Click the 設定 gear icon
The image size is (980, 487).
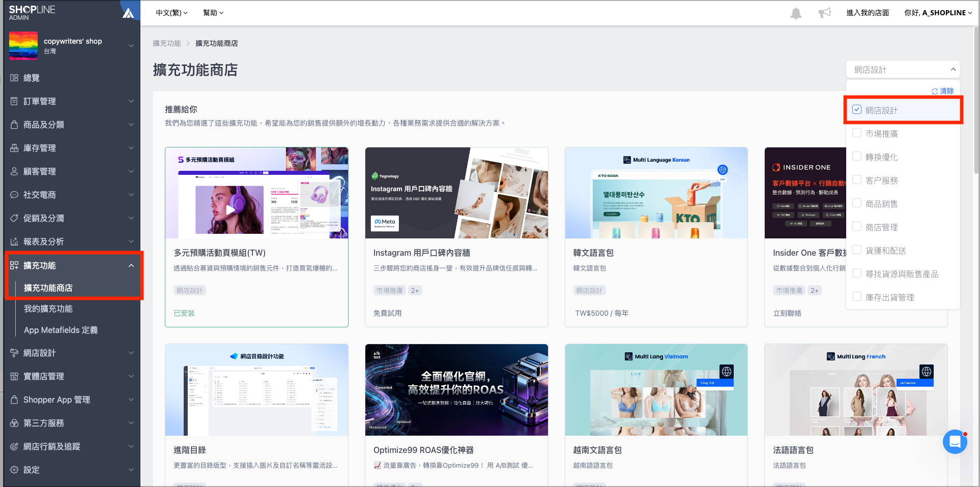coord(14,470)
